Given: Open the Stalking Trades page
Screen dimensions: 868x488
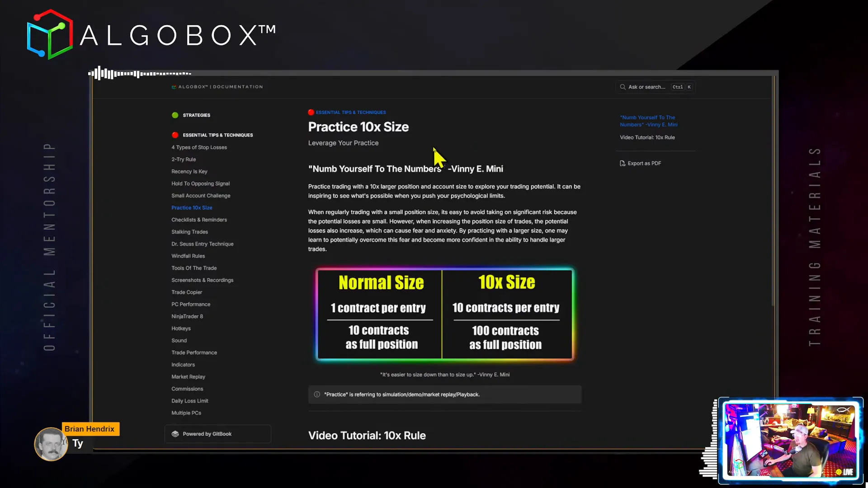Looking at the screenshot, I should click(189, 232).
